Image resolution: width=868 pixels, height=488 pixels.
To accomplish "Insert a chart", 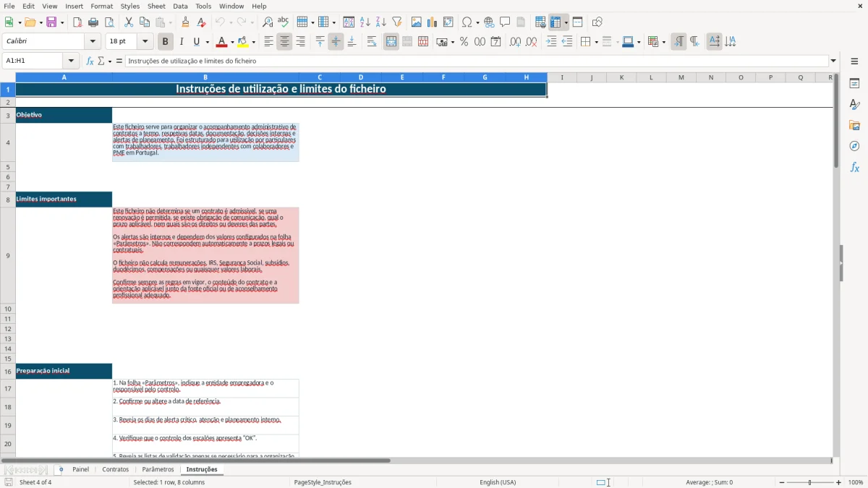I will (433, 22).
